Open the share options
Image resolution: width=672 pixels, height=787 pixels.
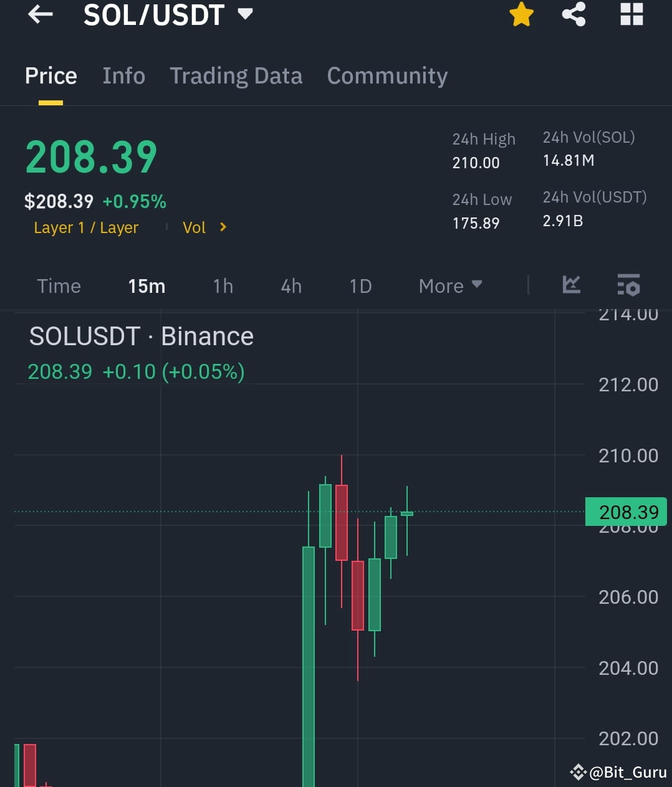(x=574, y=15)
